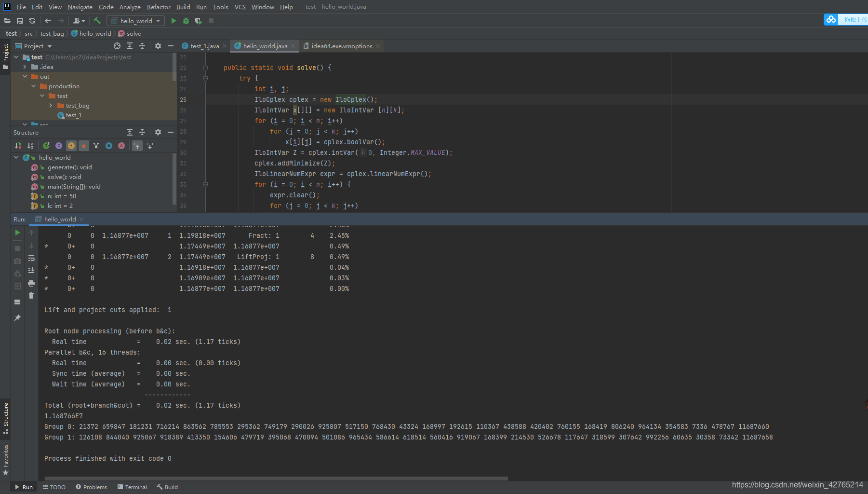This screenshot has height=494, width=868.
Task: Toggle soft-wrap in the Run console
Action: point(31,258)
